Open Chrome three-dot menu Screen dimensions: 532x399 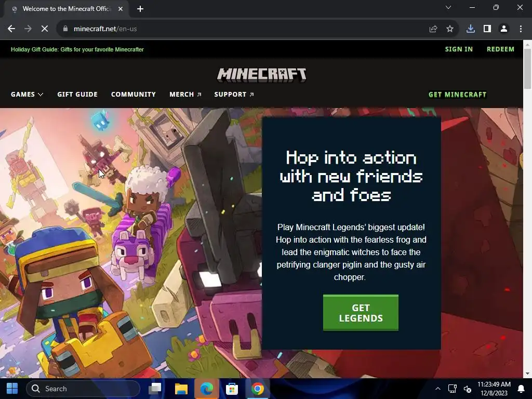[521, 29]
